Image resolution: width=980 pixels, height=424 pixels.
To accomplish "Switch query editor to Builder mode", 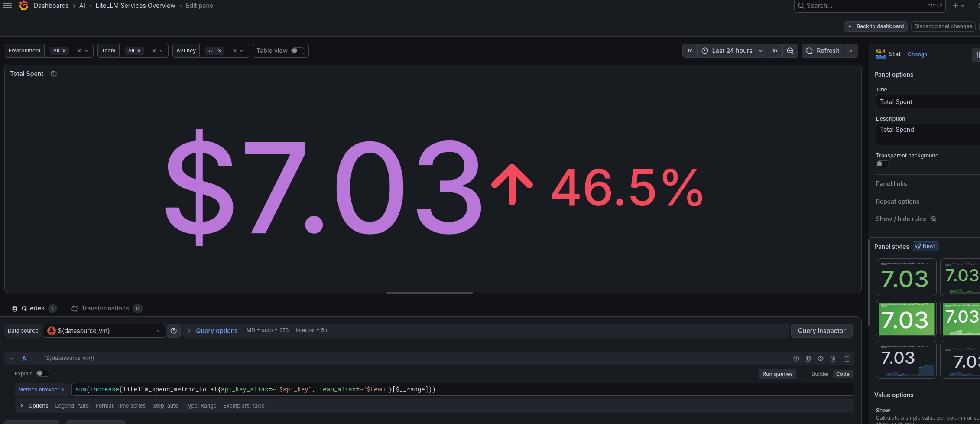I will [820, 374].
